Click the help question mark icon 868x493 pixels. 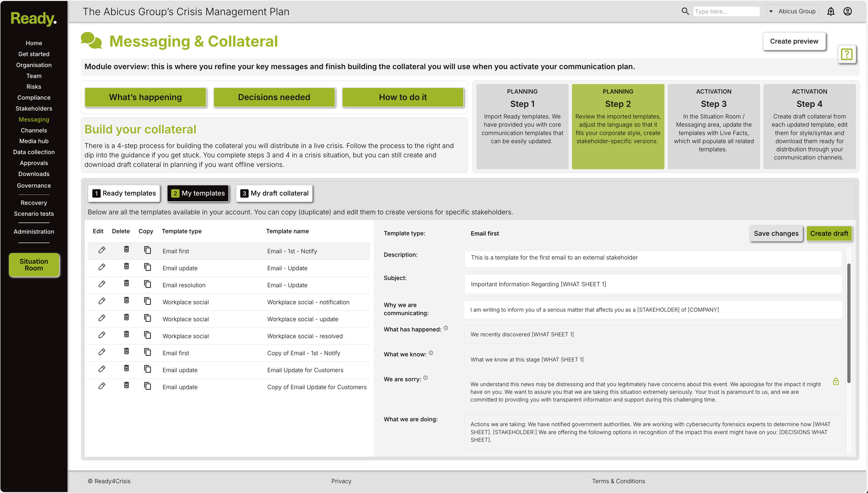point(846,54)
